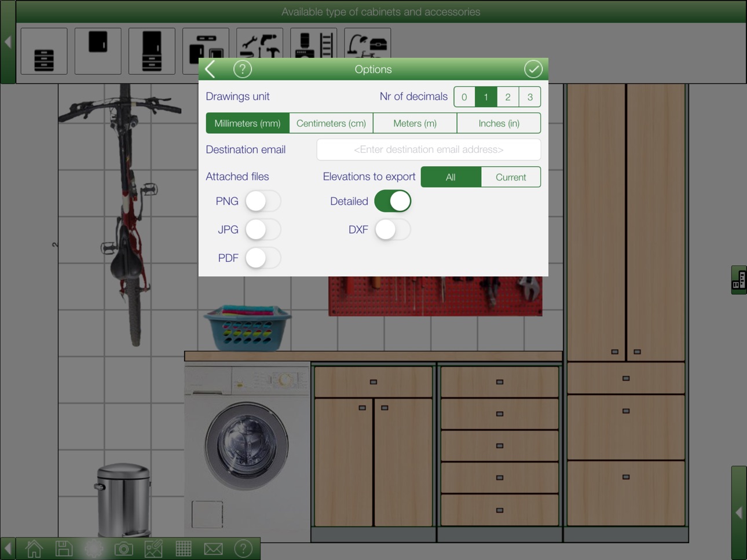
Task: Open image attachment icon
Action: (x=153, y=548)
